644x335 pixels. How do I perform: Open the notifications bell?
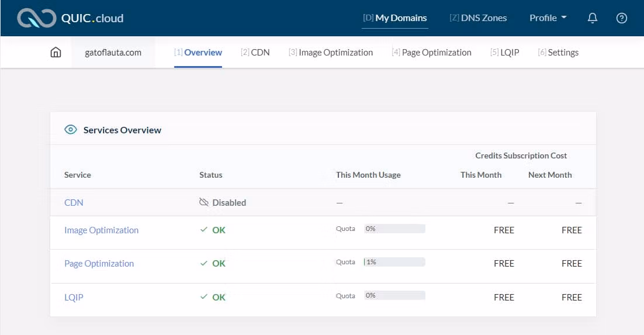pos(592,18)
